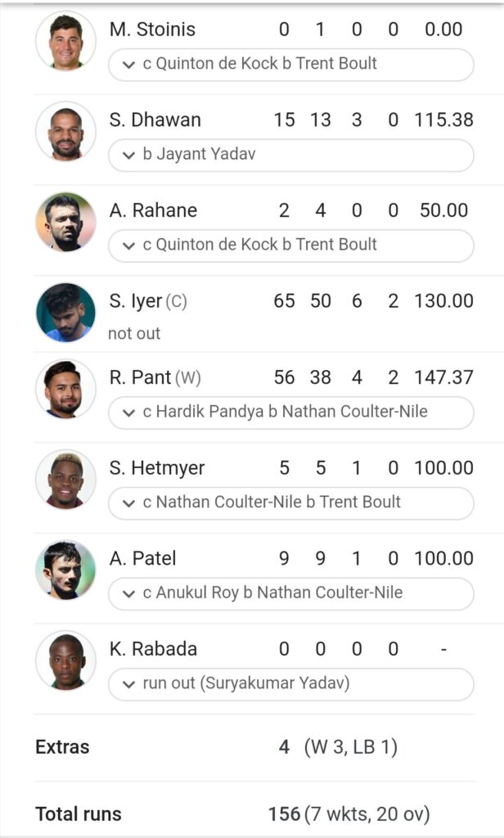Viewport: 504px width, 838px height.
Task: Select the Extras row
Action: pos(254,747)
